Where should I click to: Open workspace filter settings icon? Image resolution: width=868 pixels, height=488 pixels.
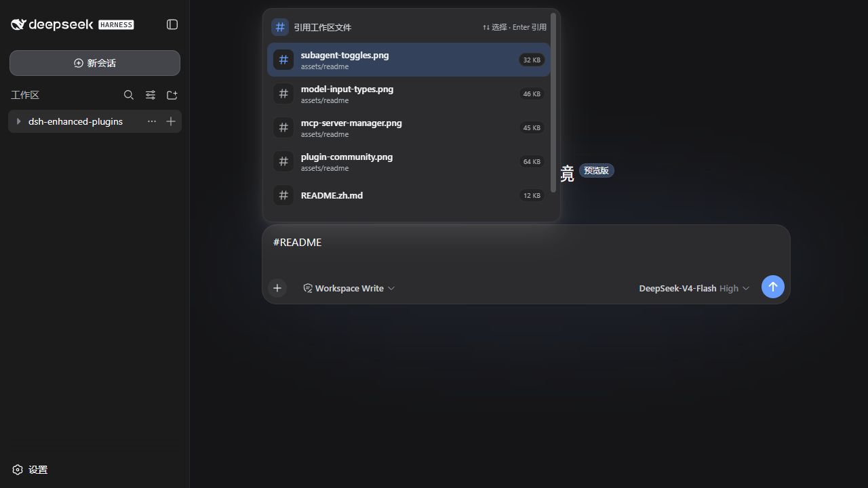tap(151, 95)
